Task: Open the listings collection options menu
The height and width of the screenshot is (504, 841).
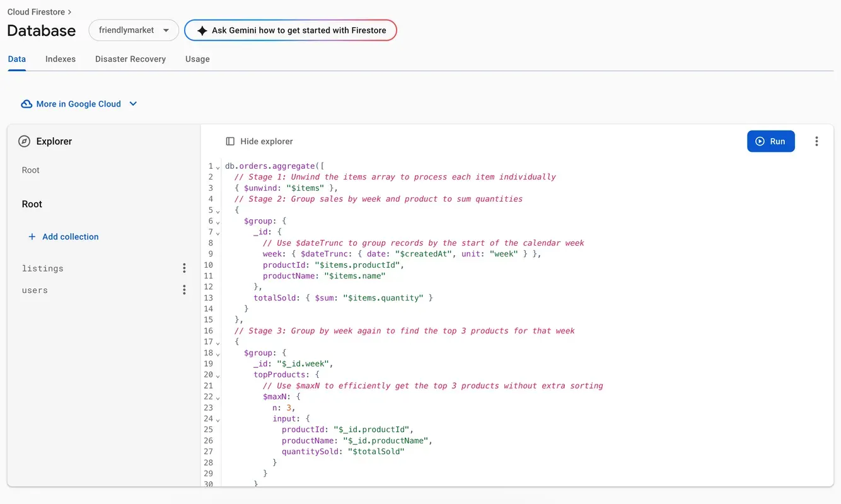Action: [x=184, y=268]
